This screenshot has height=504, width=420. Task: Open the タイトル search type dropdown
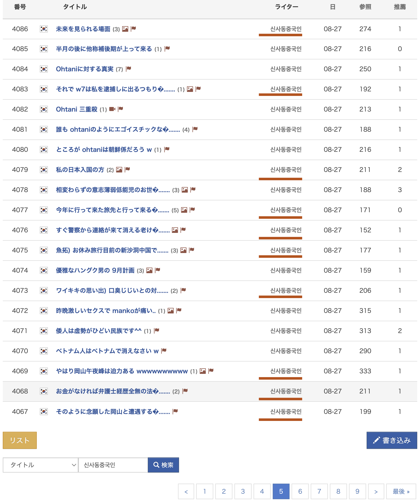[x=40, y=465]
